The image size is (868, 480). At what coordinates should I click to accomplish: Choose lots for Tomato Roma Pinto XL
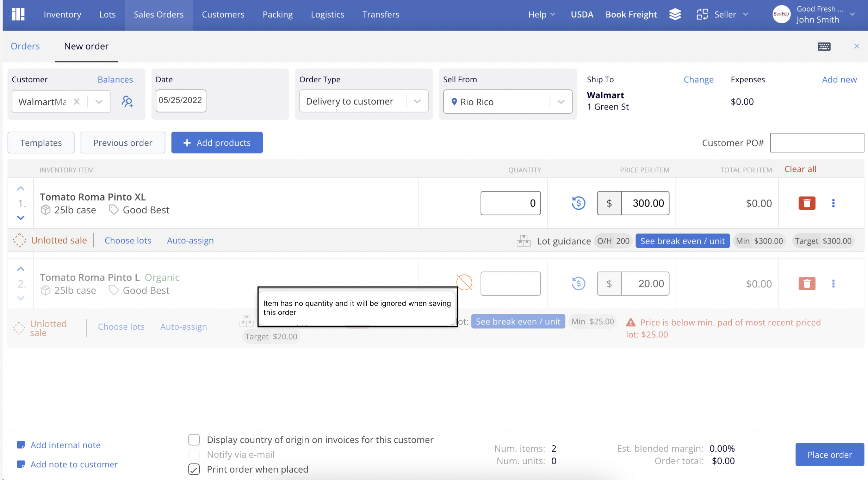point(128,240)
